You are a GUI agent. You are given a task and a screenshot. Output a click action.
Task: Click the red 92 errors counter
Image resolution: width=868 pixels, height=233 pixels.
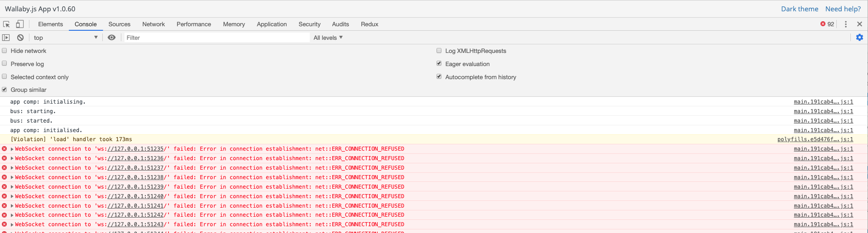(827, 24)
